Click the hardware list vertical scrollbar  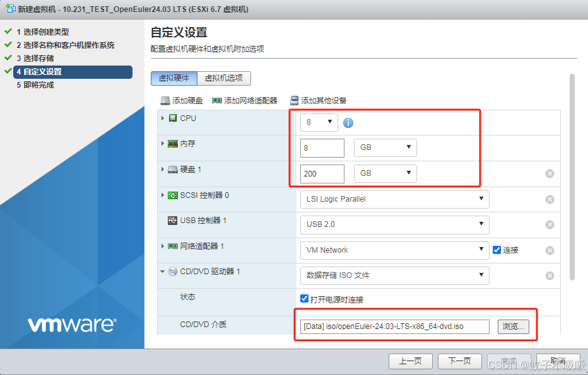pyautogui.click(x=572, y=177)
